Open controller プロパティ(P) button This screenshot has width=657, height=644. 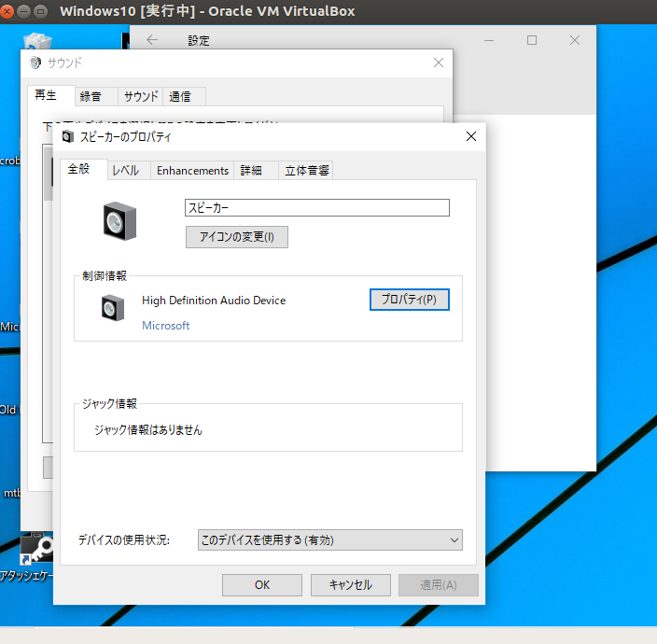(x=410, y=300)
